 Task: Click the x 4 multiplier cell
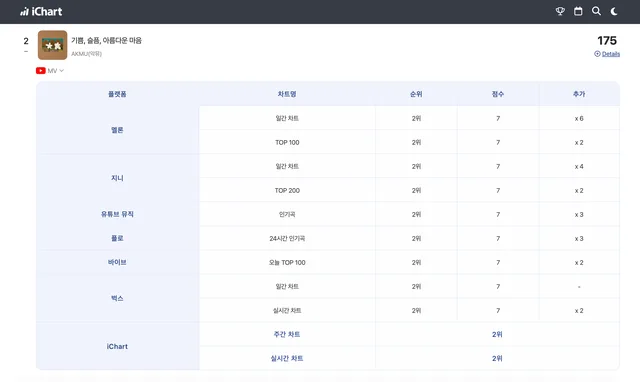pyautogui.click(x=579, y=167)
